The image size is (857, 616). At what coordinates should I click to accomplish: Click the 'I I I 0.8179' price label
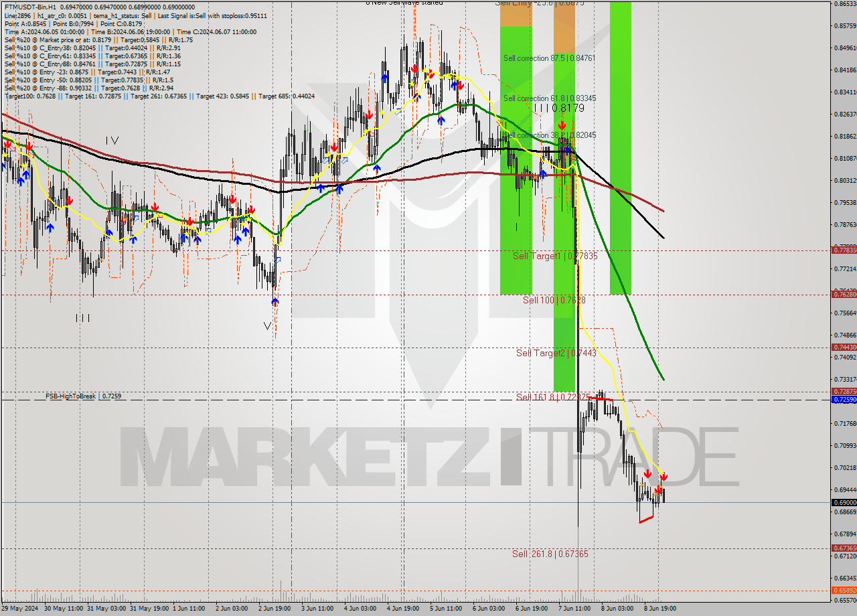coord(559,108)
